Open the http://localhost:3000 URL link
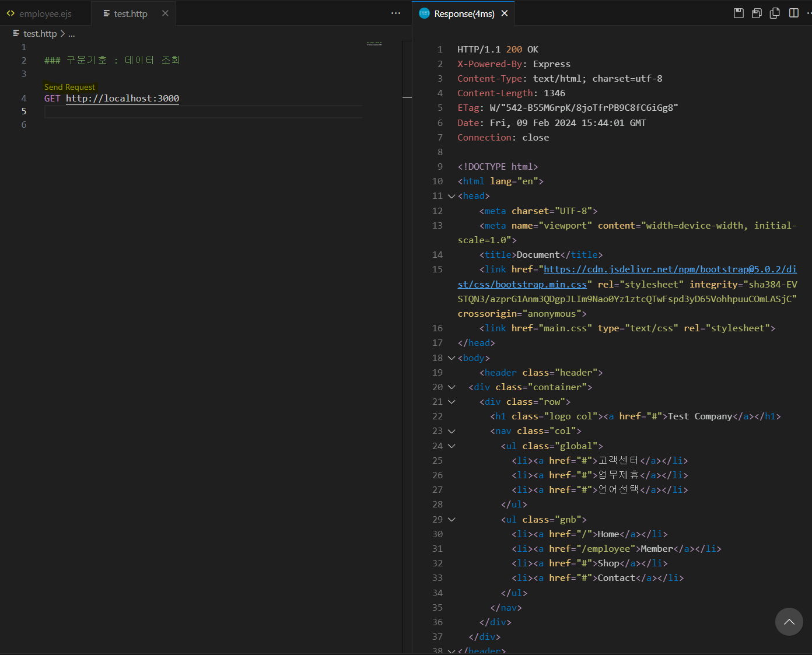This screenshot has width=812, height=655. 123,98
